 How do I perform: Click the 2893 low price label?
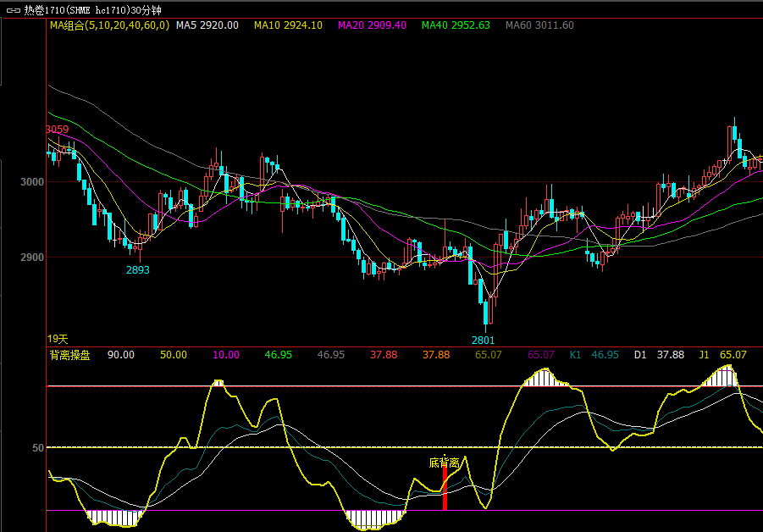click(138, 270)
